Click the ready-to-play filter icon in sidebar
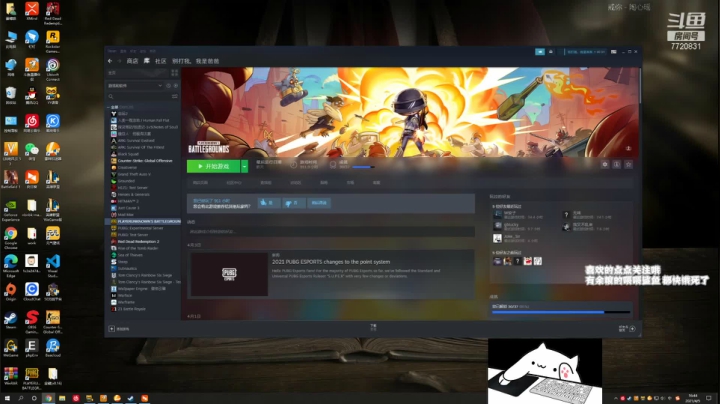This screenshot has width=720, height=404. 175,86
